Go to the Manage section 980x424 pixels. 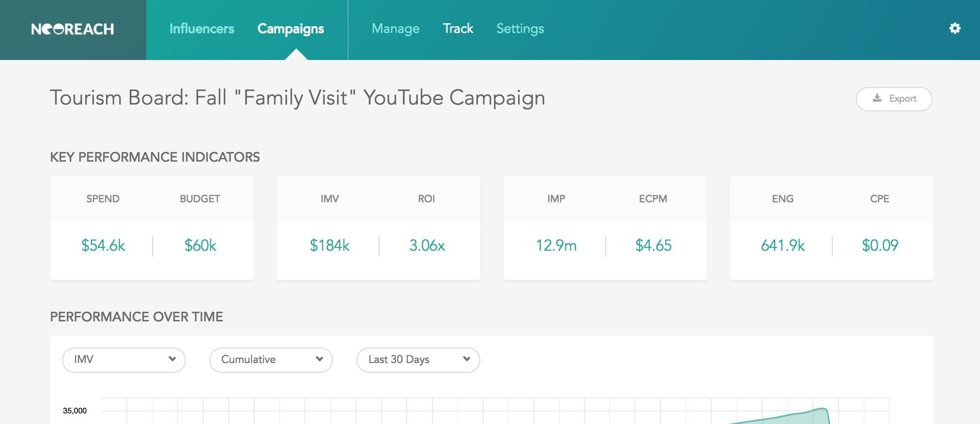[396, 29]
